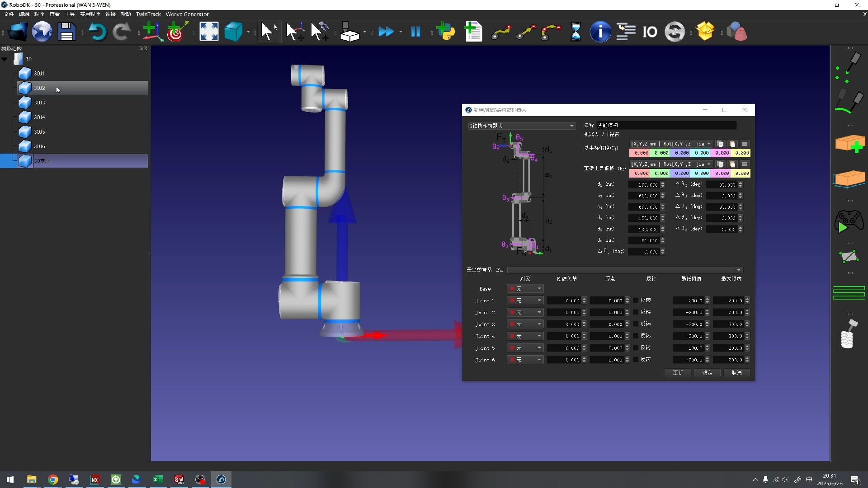Click the Fit all view icon
This screenshot has height=488, width=868.
(x=209, y=32)
